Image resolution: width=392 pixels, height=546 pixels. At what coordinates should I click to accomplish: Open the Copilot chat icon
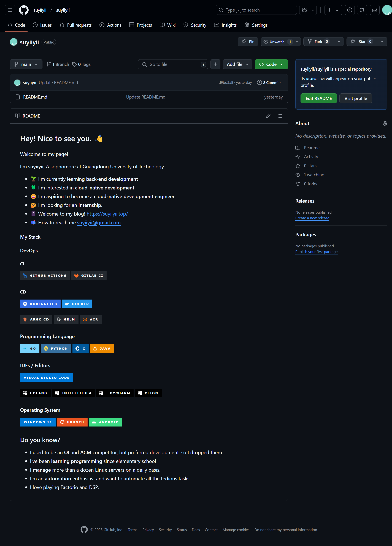(x=304, y=10)
